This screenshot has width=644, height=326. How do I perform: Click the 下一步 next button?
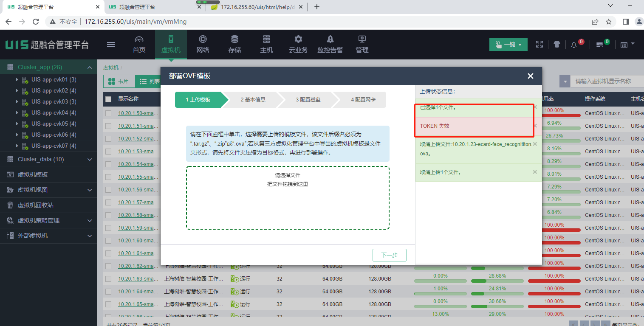pyautogui.click(x=390, y=255)
